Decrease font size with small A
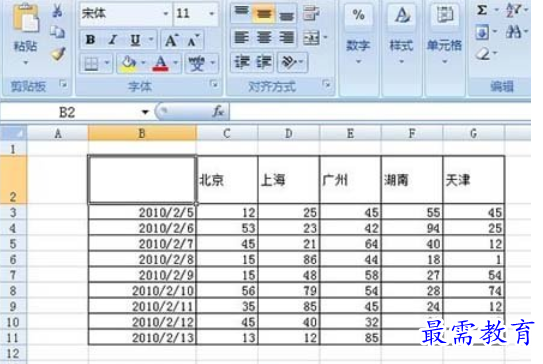 click(193, 41)
